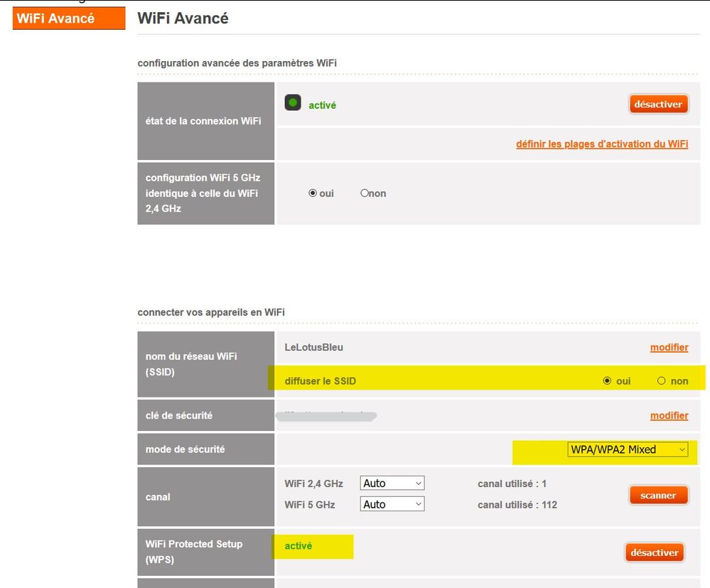The height and width of the screenshot is (588, 710).
Task: Click the green 'activé' WPS status label
Action: tap(298, 546)
